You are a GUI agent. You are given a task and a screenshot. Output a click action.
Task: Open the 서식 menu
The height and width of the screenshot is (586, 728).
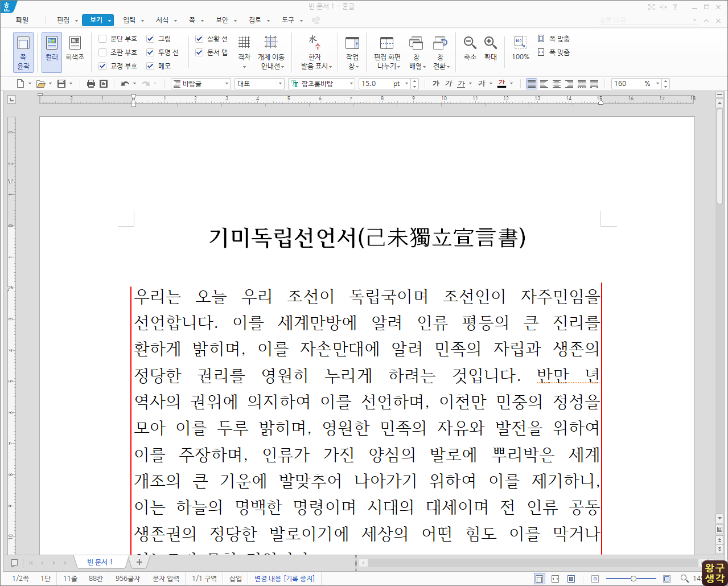(x=162, y=20)
